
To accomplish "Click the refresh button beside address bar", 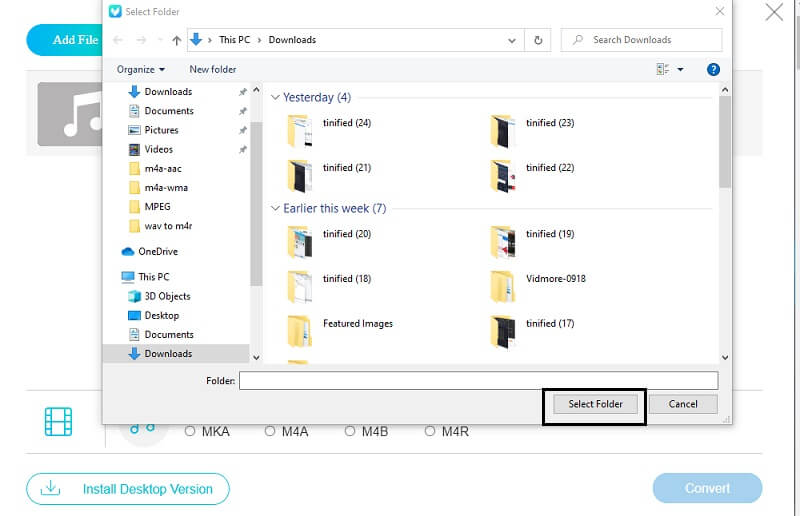I will 539,40.
